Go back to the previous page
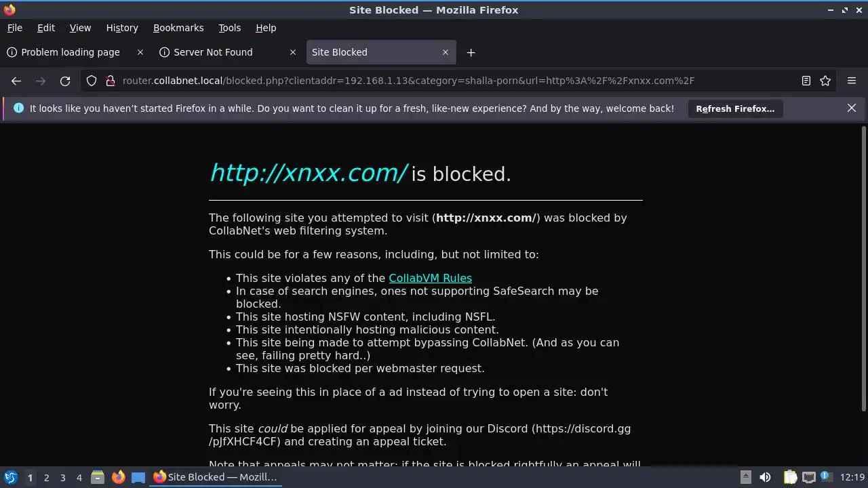The height and width of the screenshot is (488, 868). tap(16, 81)
